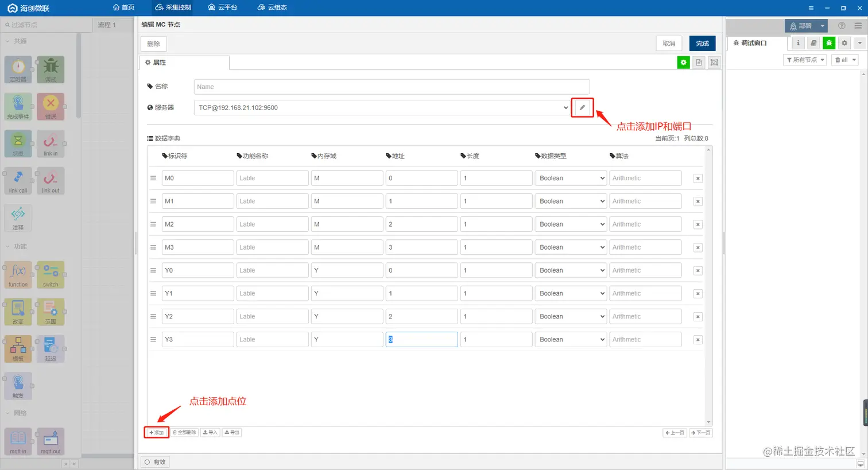Click the drag handle of the M2 row
Screen dimensions: 868x470
click(153, 224)
